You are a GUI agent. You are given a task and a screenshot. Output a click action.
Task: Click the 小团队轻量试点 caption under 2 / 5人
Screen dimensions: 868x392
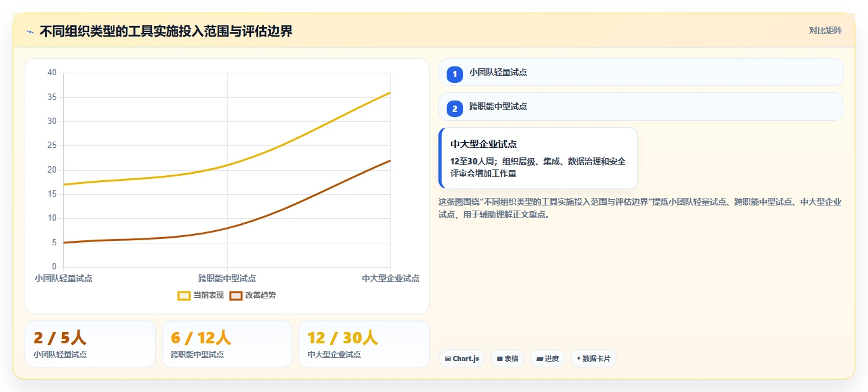(x=60, y=355)
